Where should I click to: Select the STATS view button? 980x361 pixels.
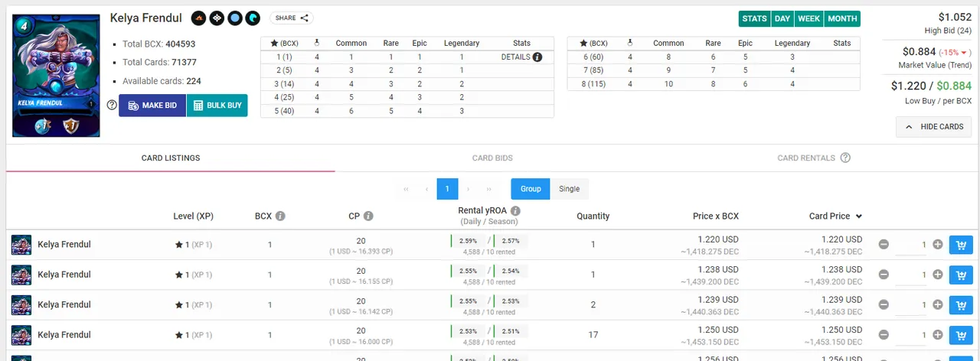pos(754,18)
